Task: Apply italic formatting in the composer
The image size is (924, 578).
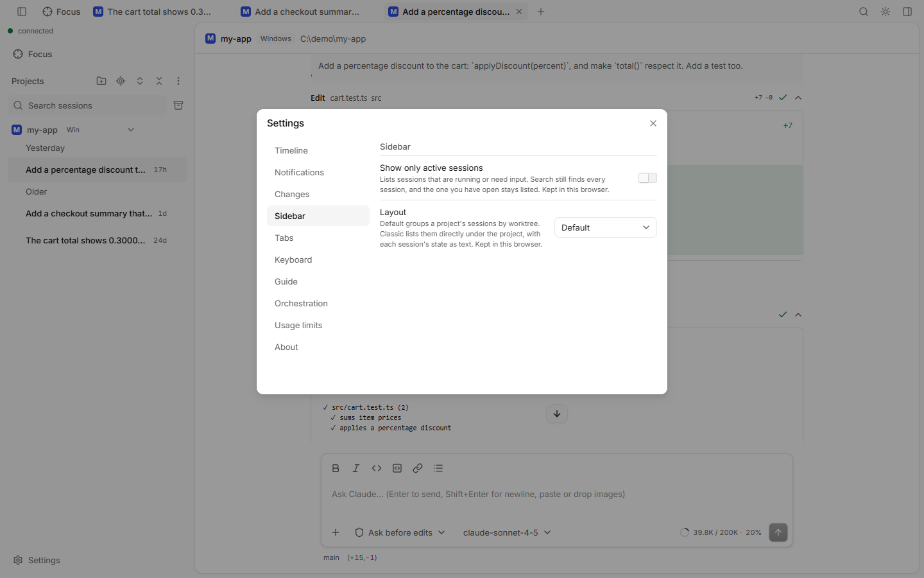Action: point(356,468)
